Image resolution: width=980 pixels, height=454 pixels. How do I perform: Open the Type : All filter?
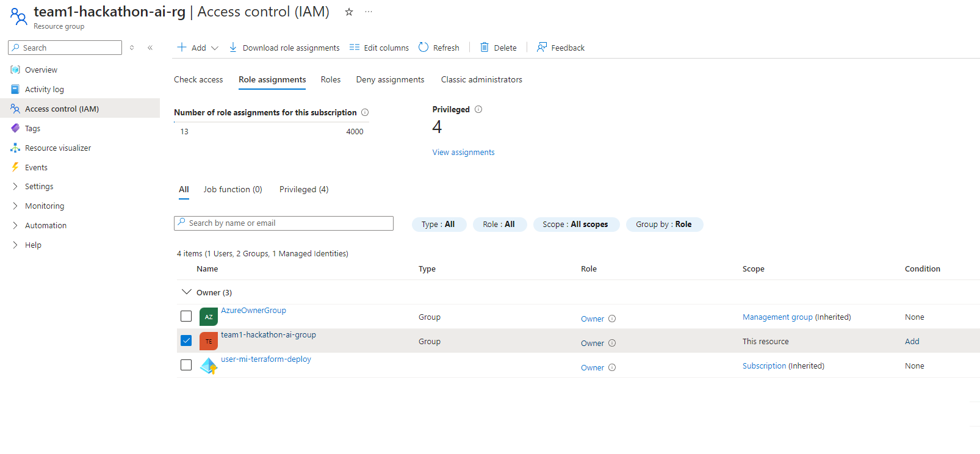pos(439,225)
